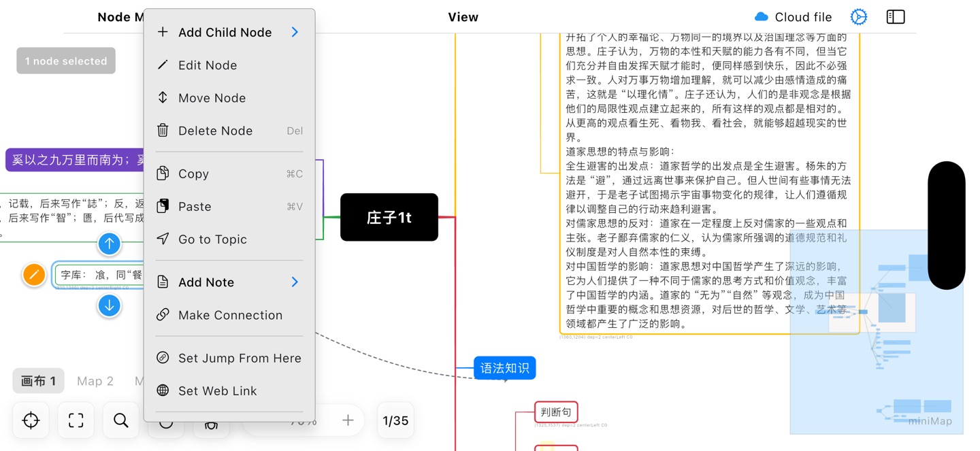Image resolution: width=980 pixels, height=451 pixels.
Task: Select the purple 奚以之九万里而南为 node
Action: [76, 160]
